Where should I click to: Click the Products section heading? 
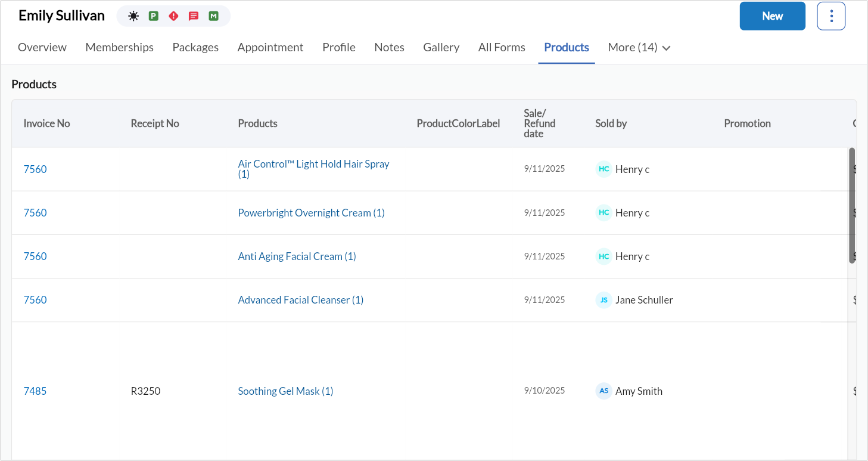(x=34, y=84)
